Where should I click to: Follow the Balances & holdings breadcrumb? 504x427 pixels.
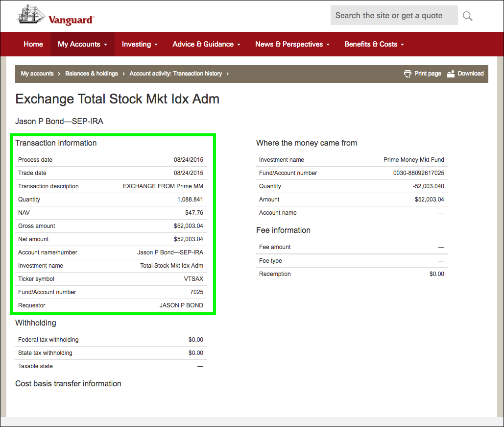[92, 74]
